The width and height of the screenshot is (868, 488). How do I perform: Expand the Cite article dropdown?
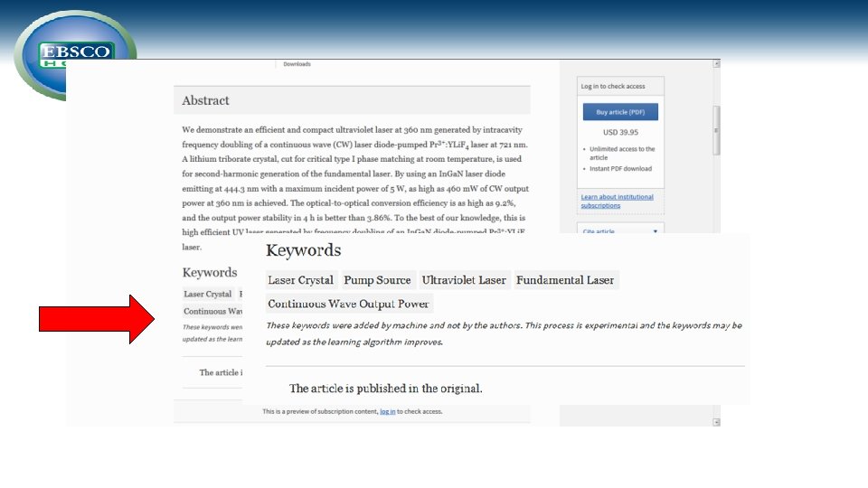click(x=620, y=230)
